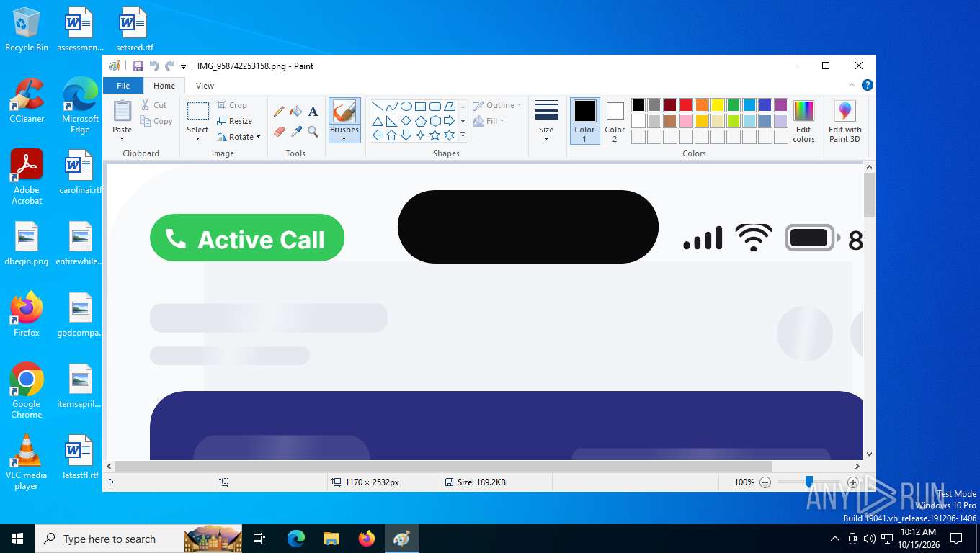Click the horizontal scrollbar of the canvas
This screenshot has width=980, height=553.
click(x=443, y=466)
